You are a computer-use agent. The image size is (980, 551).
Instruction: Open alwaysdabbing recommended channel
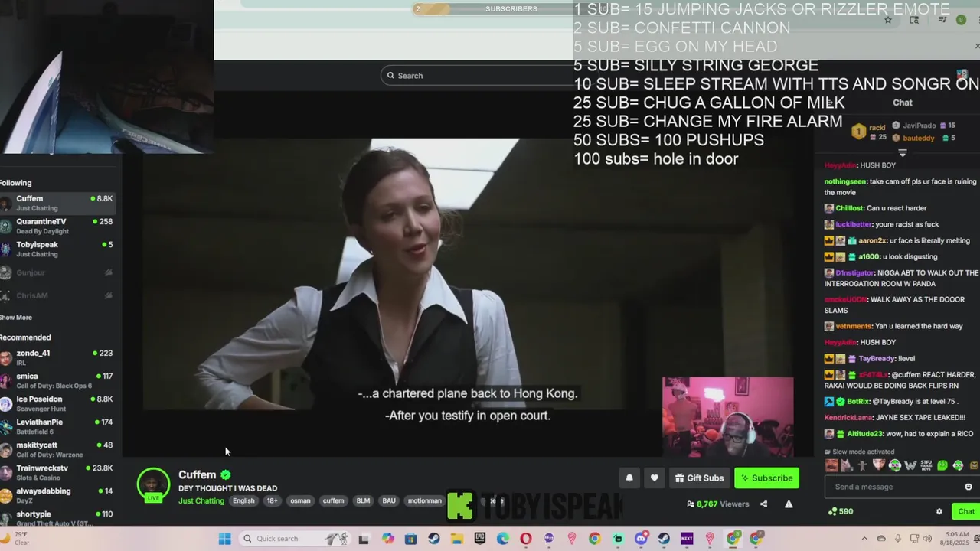[57, 495]
